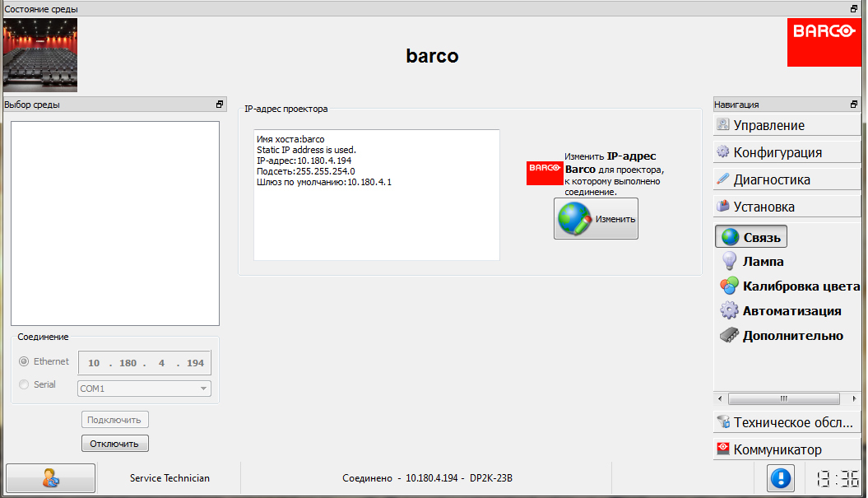Viewport: 868px width, 498px height.
Task: Click the navigation scrollbar left arrow
Action: click(x=720, y=398)
